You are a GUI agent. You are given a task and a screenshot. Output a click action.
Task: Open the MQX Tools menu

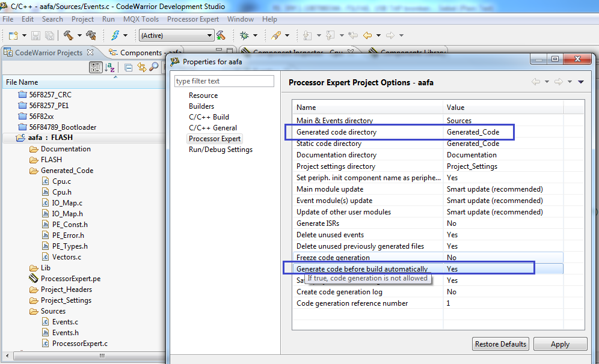[x=141, y=19]
